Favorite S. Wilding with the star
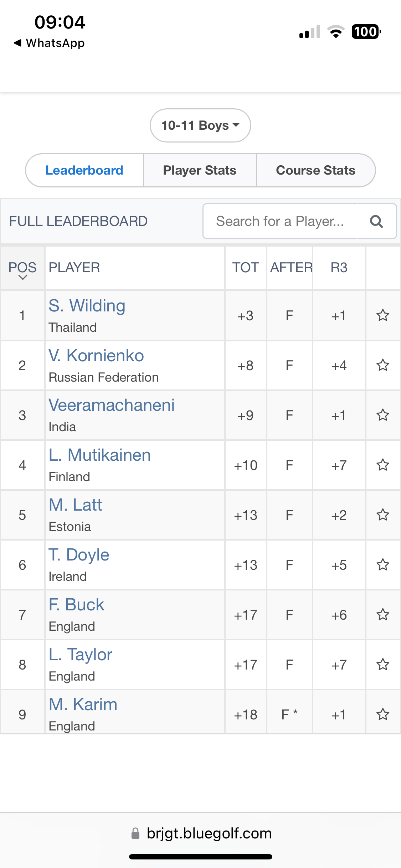Image resolution: width=401 pixels, height=868 pixels. click(383, 315)
